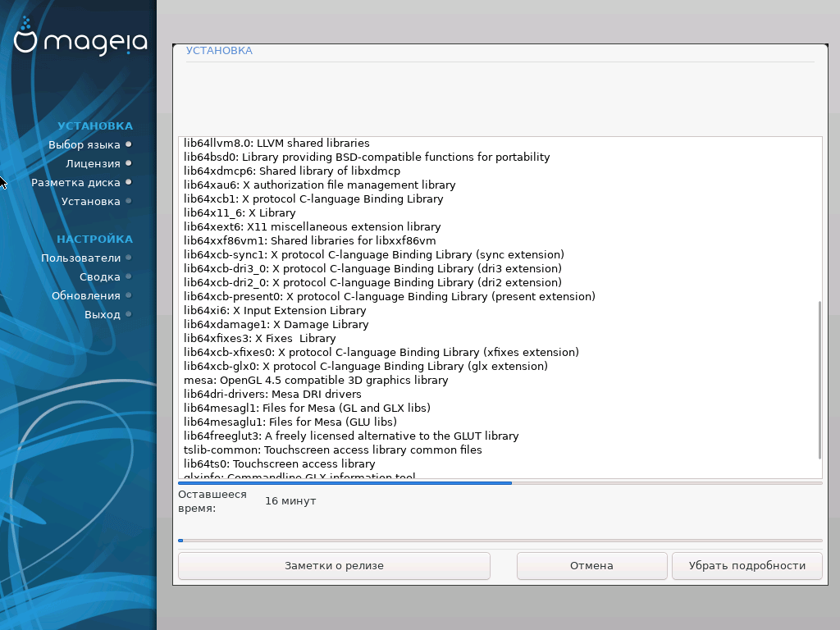Select the mesa OpenGL line in log
The image size is (840, 630).
[x=316, y=380]
